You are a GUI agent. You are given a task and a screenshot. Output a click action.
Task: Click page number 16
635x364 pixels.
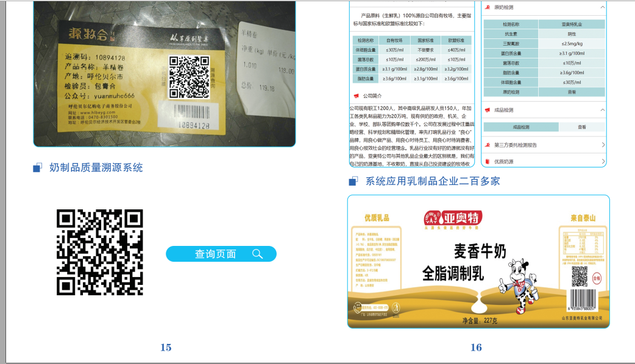tap(477, 348)
